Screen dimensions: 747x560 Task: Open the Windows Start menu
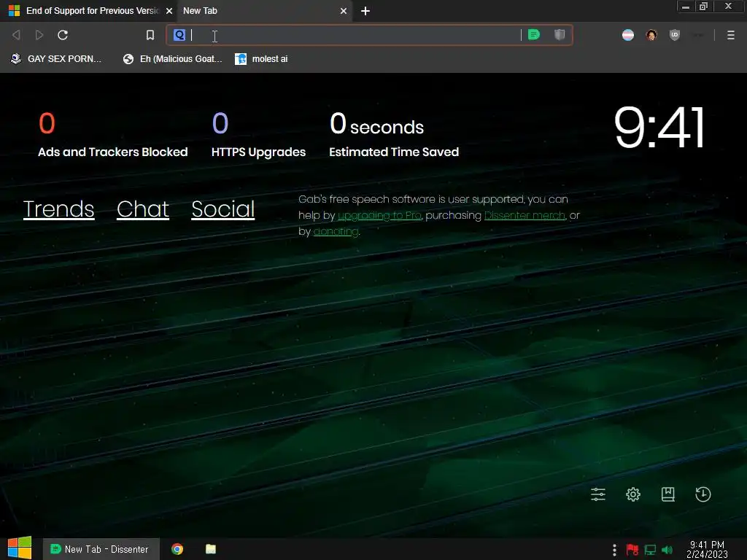20,548
